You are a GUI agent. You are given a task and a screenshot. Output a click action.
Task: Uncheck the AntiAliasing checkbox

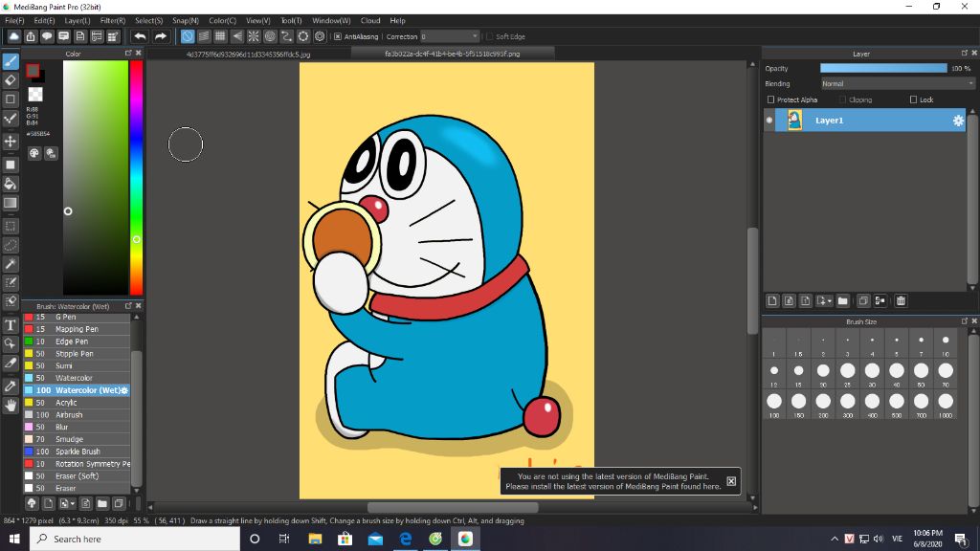(x=337, y=36)
